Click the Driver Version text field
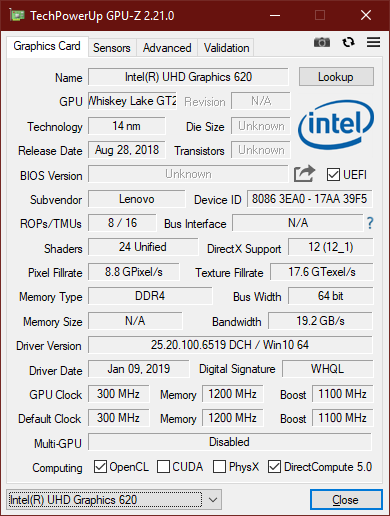This screenshot has height=516, width=390. point(230,345)
